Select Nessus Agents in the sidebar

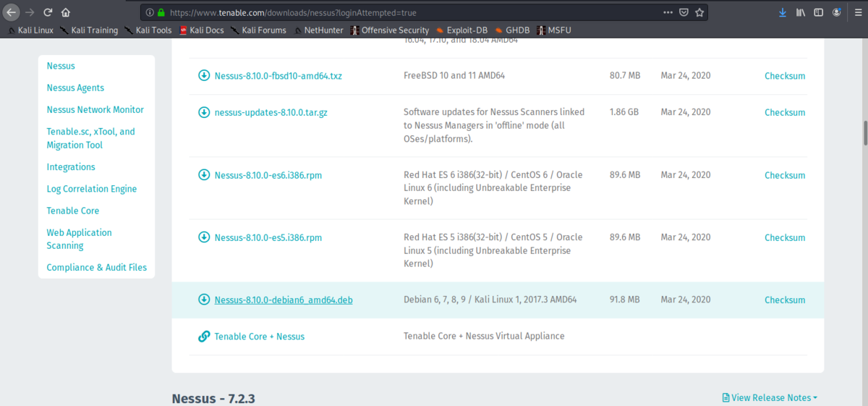click(x=75, y=88)
